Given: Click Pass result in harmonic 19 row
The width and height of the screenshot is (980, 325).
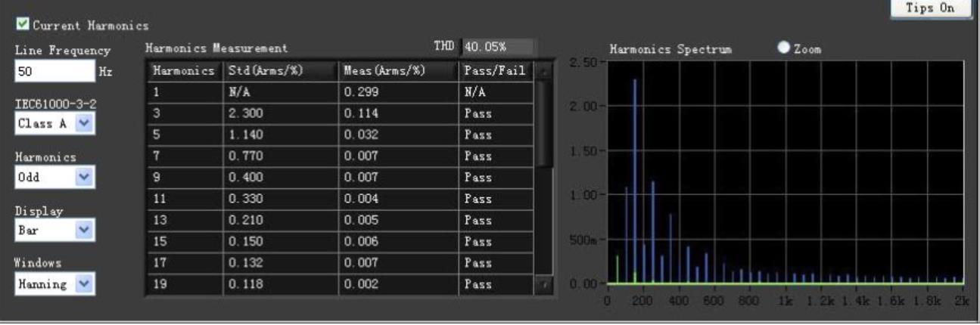Looking at the screenshot, I should [x=496, y=286].
